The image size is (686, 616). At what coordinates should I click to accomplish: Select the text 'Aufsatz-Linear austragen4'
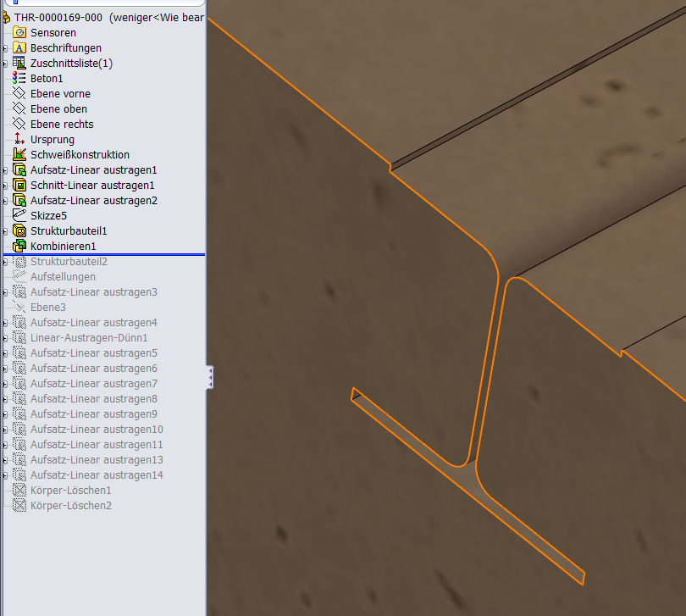click(x=94, y=323)
